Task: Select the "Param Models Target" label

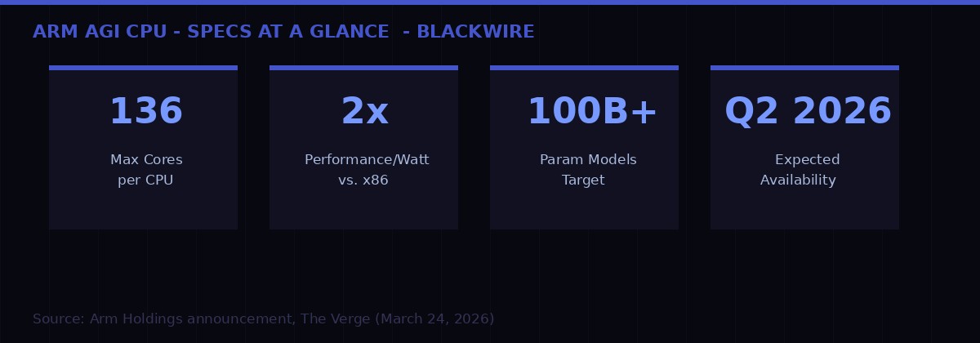Action: click(587, 170)
